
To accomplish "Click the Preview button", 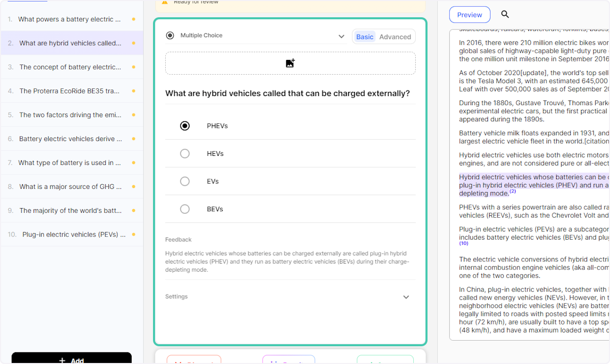I will (469, 14).
